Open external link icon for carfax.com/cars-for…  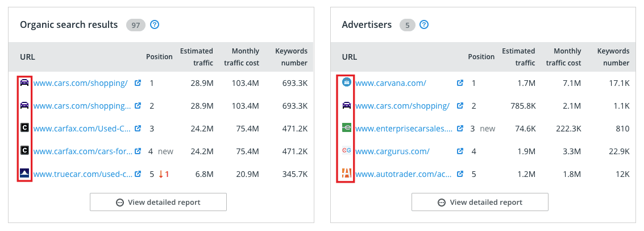point(138,151)
